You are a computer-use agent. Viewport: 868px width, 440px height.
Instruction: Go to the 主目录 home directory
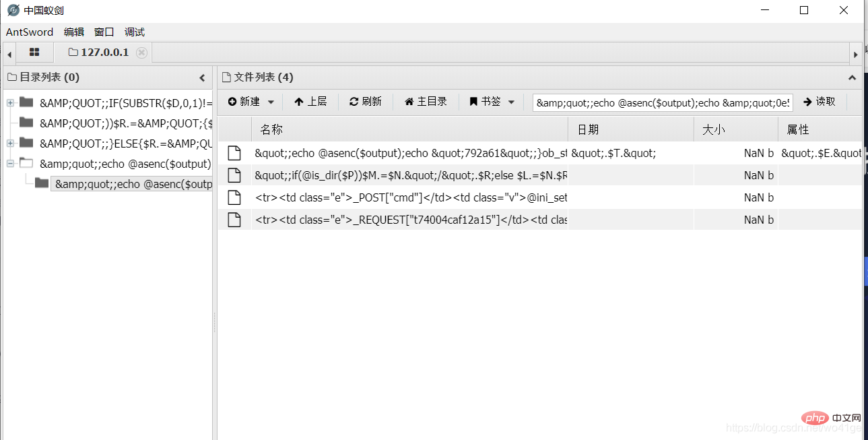pos(426,102)
